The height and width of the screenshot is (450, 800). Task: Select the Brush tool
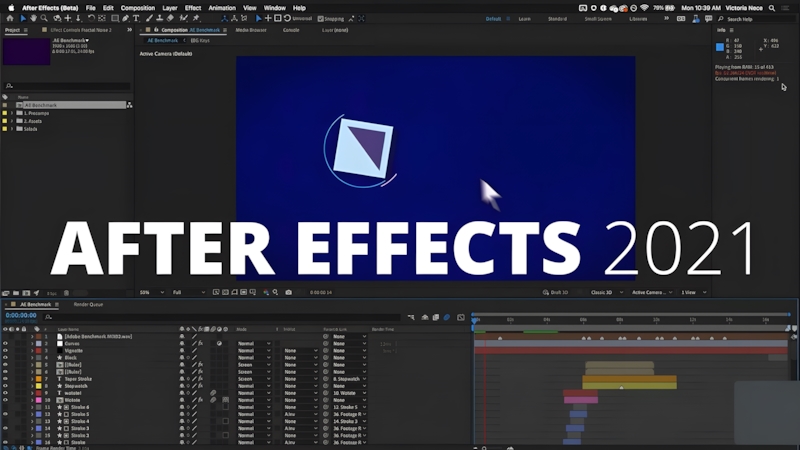click(x=149, y=18)
